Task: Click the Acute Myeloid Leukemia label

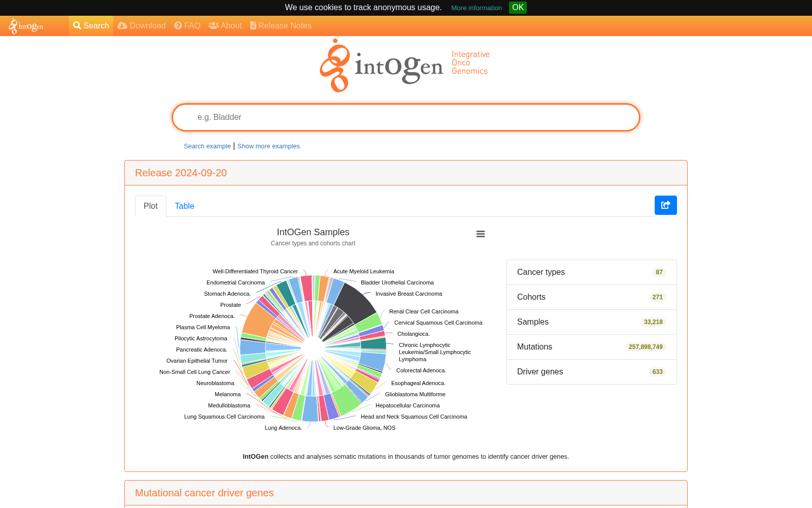Action: coord(364,272)
